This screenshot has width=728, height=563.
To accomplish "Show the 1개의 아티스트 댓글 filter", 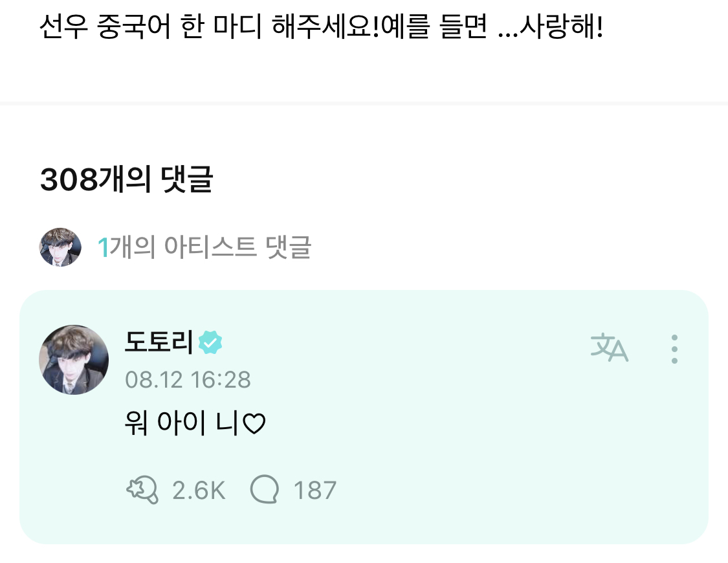I will click(x=204, y=247).
